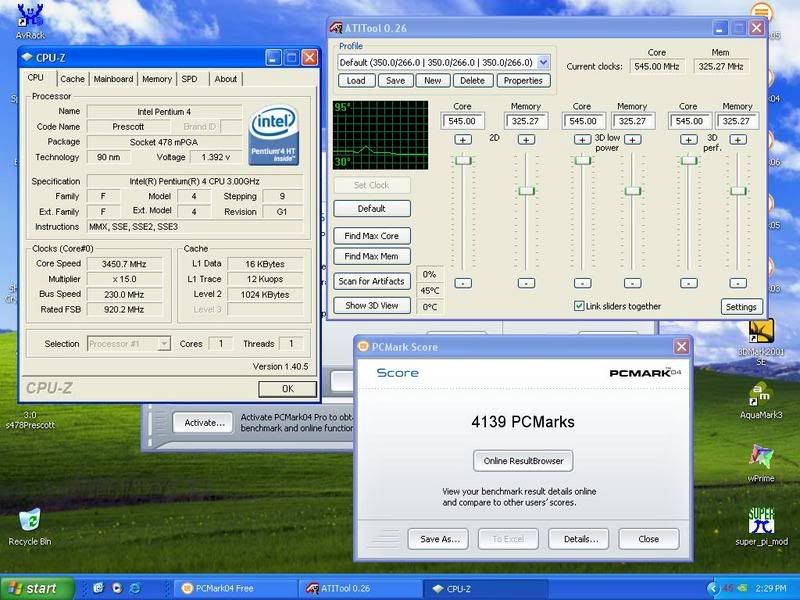Image resolution: width=800 pixels, height=600 pixels.
Task: Open the Windows Start menu
Action: pyautogui.click(x=37, y=588)
